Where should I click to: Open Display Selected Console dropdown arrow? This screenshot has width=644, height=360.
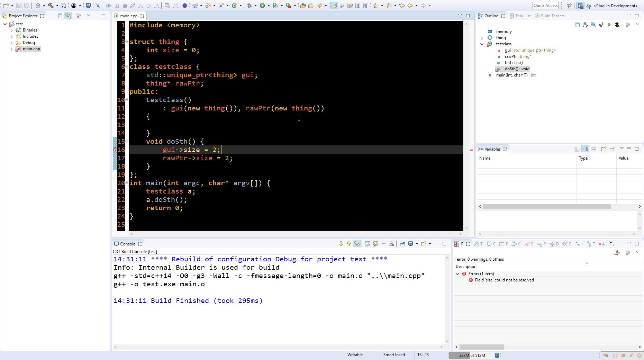[x=417, y=244]
